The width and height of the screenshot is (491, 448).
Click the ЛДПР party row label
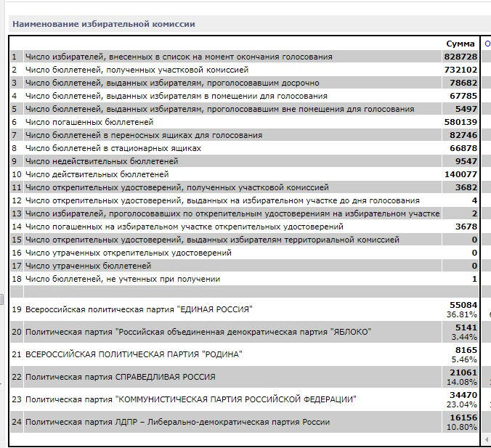coord(177,422)
